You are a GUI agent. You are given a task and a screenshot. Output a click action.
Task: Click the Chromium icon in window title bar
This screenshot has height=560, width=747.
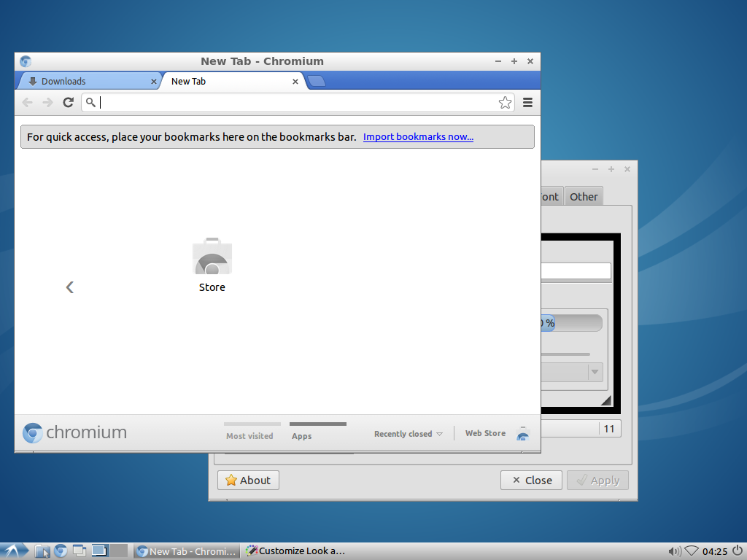[x=26, y=61]
